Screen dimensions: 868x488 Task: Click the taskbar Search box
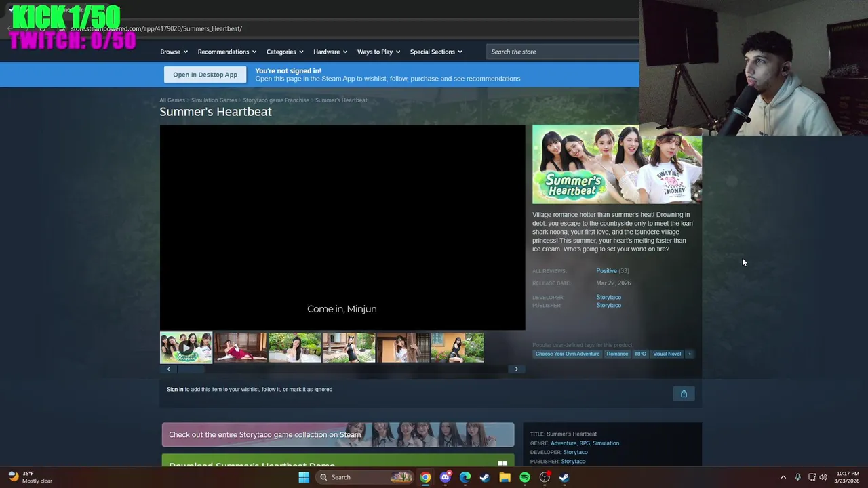click(365, 477)
